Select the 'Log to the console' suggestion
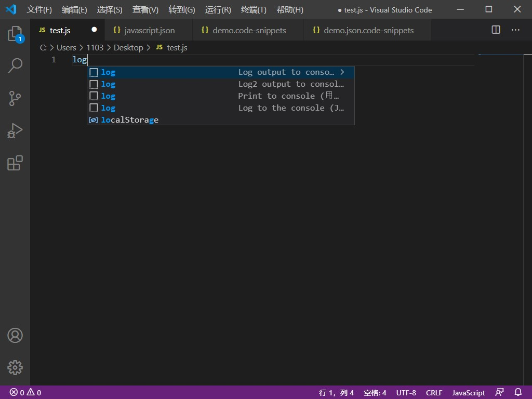 tap(221, 108)
